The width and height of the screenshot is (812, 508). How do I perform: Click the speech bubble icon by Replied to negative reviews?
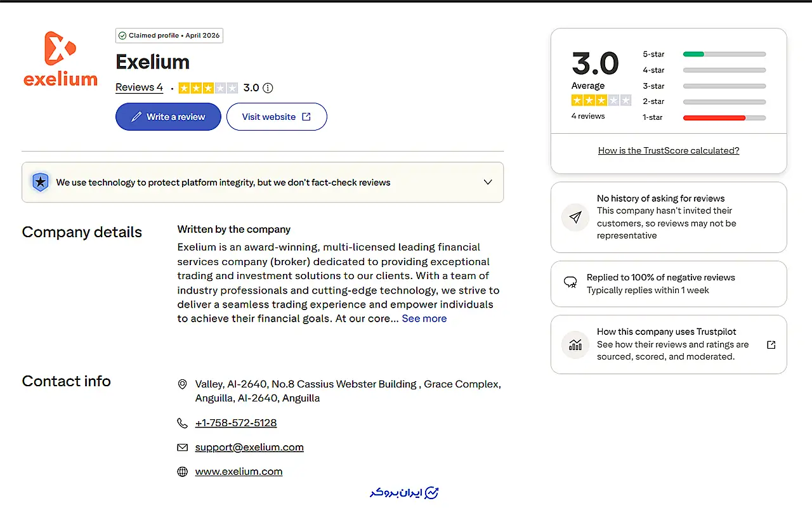point(570,283)
